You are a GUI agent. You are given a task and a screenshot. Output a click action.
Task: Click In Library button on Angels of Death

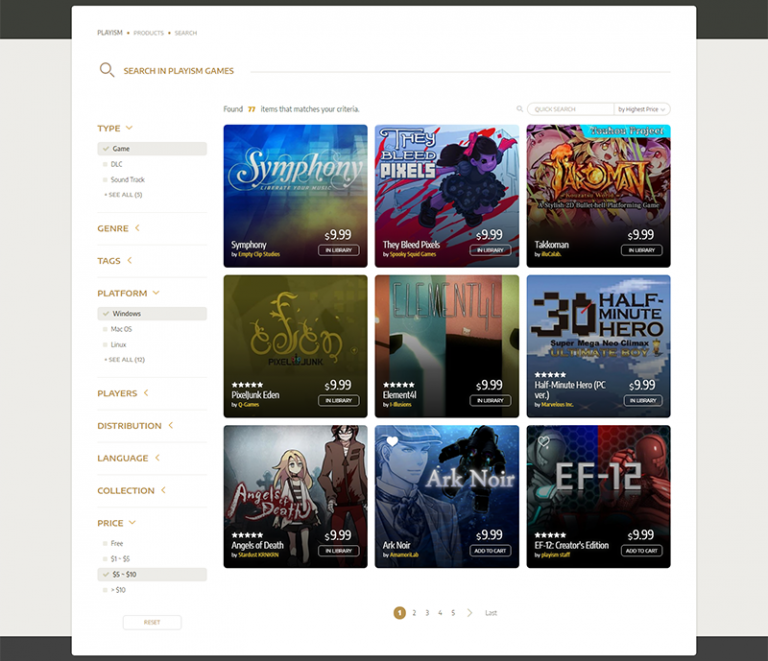point(338,551)
